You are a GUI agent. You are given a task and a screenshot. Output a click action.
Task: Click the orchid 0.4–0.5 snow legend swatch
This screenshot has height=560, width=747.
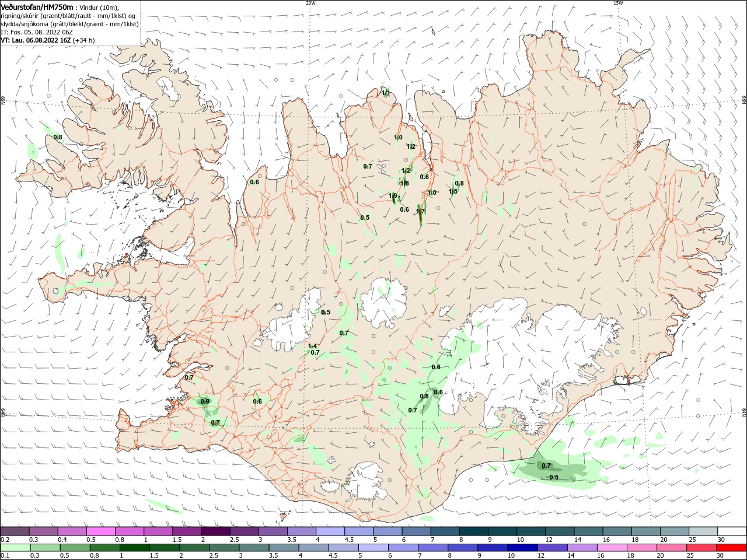(72, 531)
